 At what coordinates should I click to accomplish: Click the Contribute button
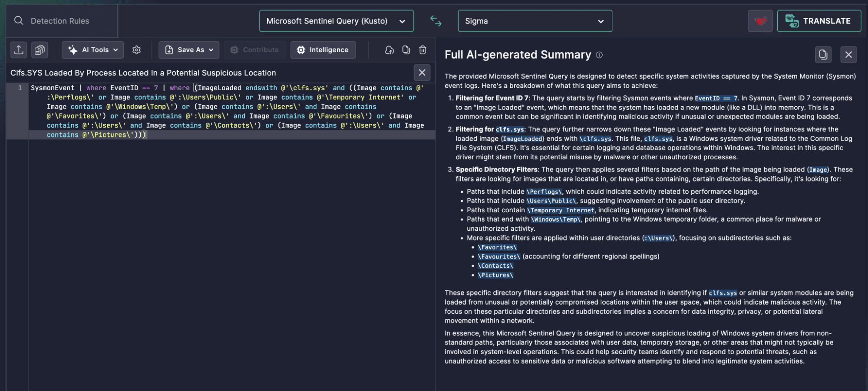(255, 50)
